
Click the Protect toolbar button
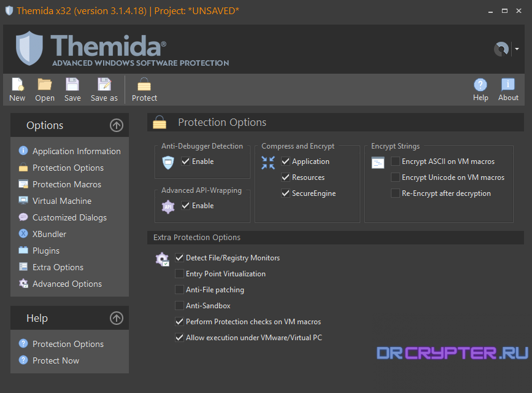(144, 90)
